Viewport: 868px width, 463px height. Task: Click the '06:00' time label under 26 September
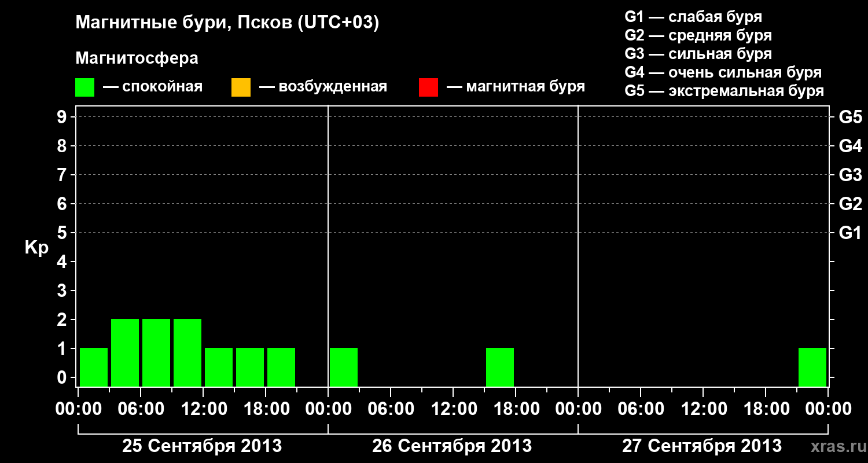pos(391,409)
